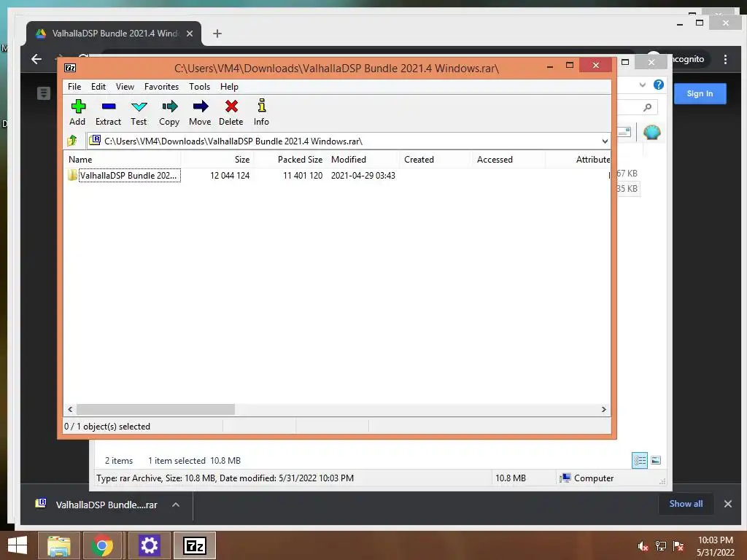Open the Help menu
747x560 pixels.
point(229,87)
